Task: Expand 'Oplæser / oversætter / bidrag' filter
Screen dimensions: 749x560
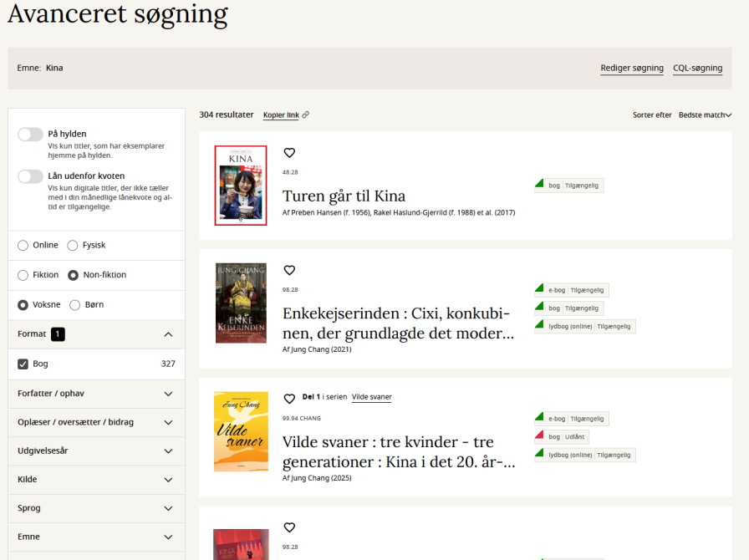Action: [96, 422]
